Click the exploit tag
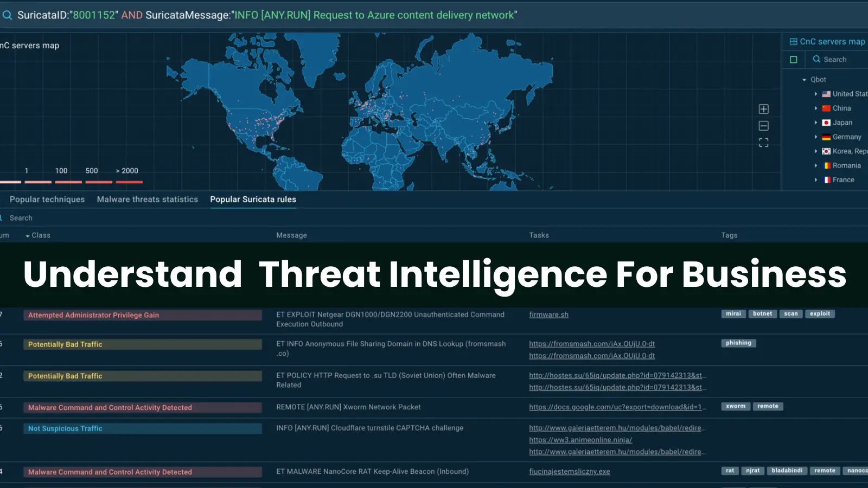The width and height of the screenshot is (868, 488). point(820,314)
